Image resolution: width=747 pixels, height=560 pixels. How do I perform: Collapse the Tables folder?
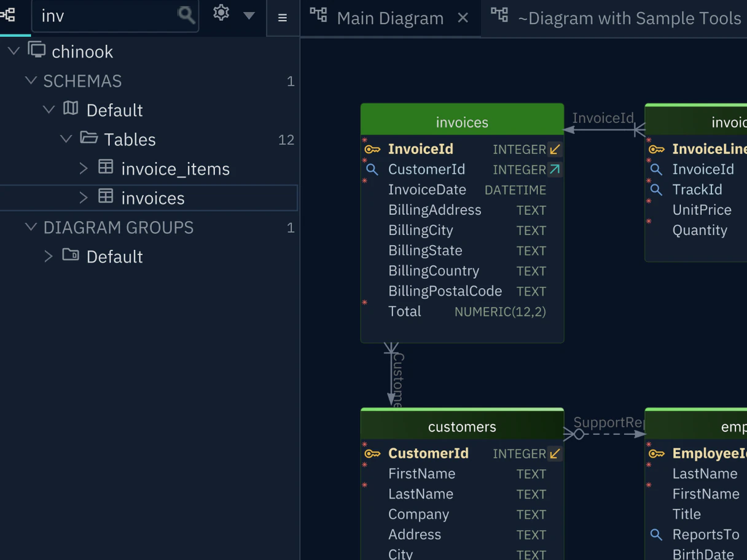pos(66,139)
